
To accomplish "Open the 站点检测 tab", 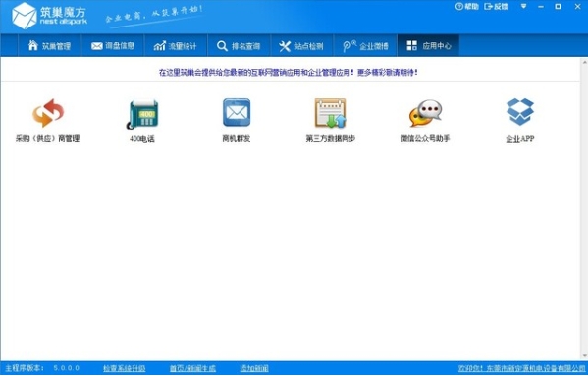I will pyautogui.click(x=302, y=46).
